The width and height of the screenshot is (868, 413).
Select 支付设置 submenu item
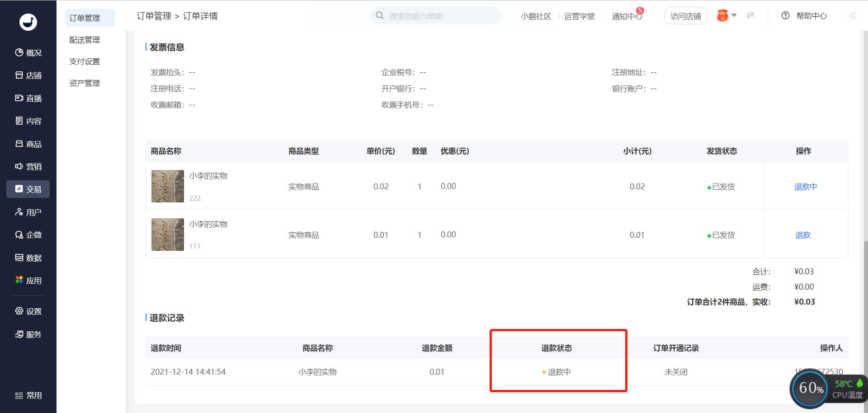[x=85, y=61]
